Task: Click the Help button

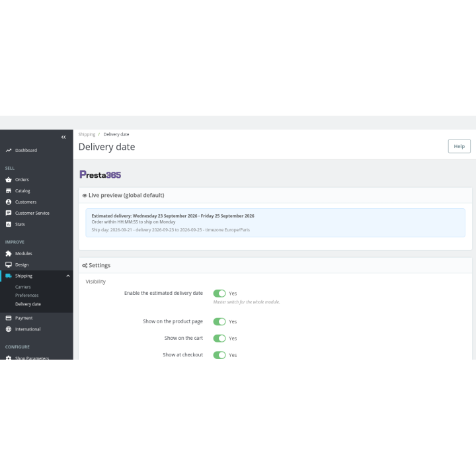Action: (459, 146)
